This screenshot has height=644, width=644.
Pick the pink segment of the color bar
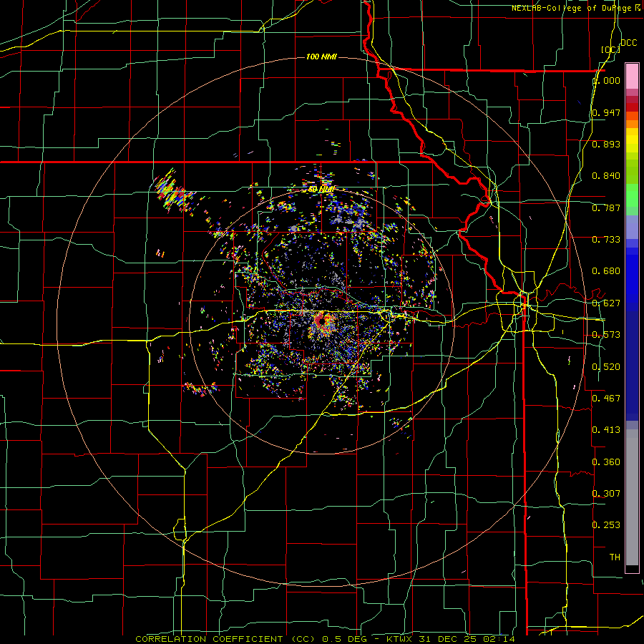(632, 77)
